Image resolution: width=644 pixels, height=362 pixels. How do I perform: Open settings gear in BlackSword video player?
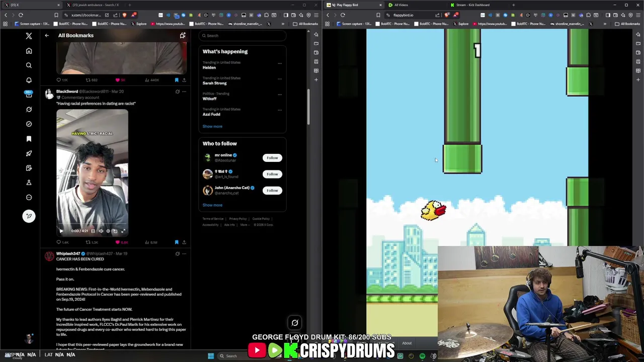108,231
